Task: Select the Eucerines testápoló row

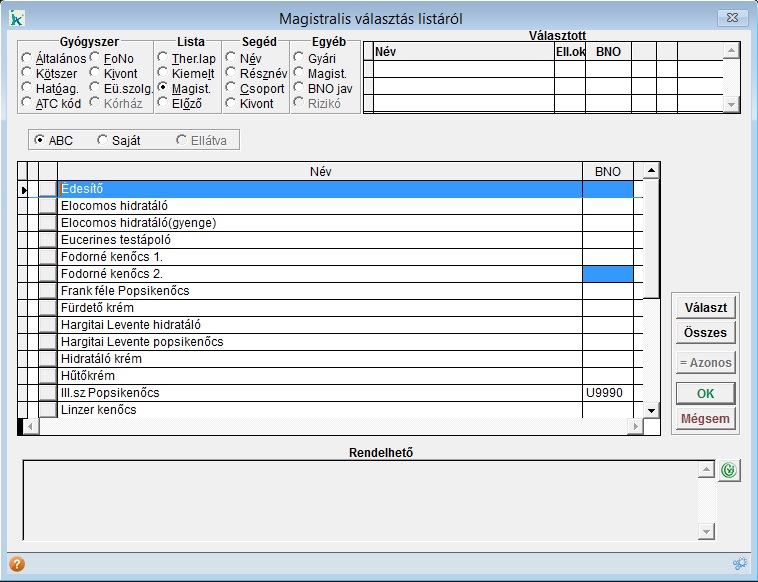Action: coord(320,239)
